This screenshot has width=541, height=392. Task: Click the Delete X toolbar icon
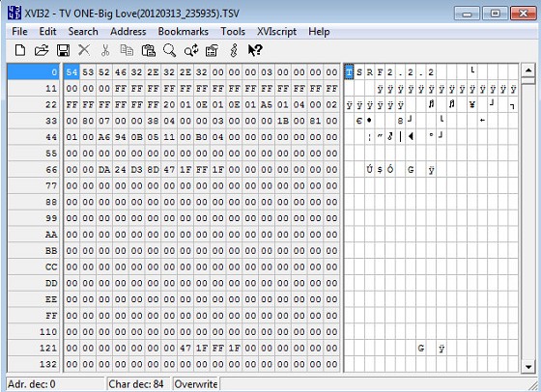pos(84,50)
